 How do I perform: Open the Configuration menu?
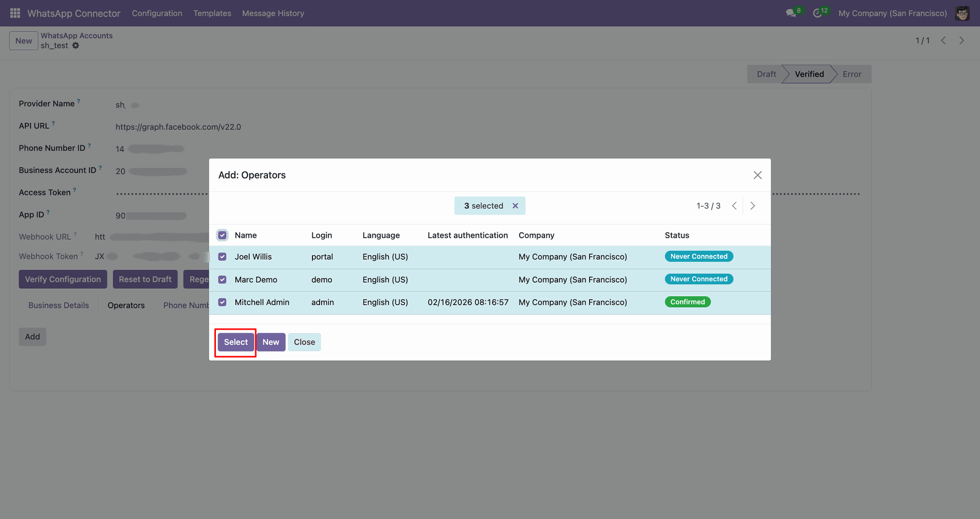(x=157, y=13)
